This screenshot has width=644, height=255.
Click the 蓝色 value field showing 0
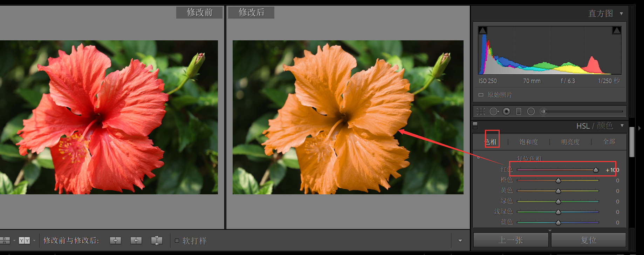[x=617, y=222]
